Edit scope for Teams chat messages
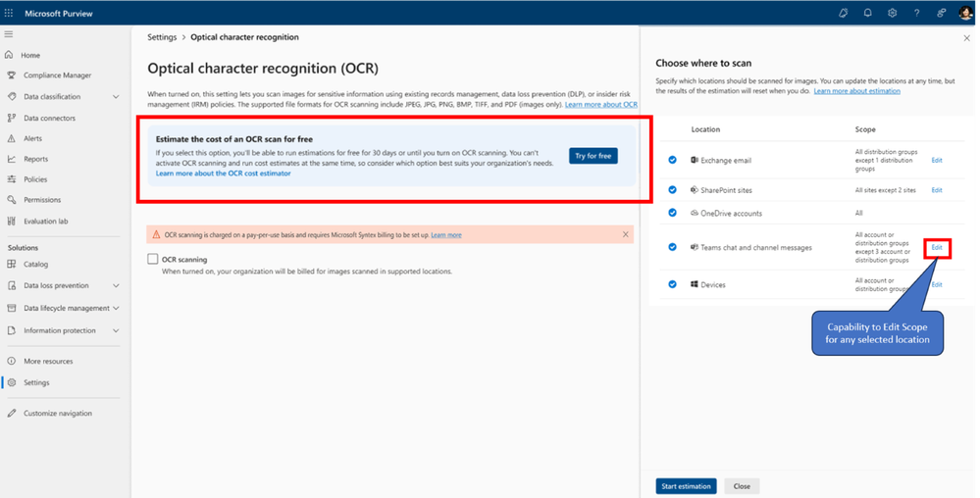980x498 pixels. click(936, 247)
